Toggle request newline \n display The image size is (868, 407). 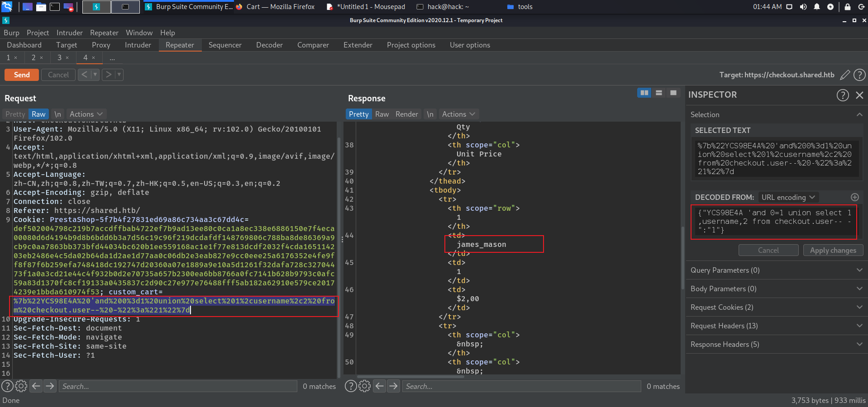[57, 114]
